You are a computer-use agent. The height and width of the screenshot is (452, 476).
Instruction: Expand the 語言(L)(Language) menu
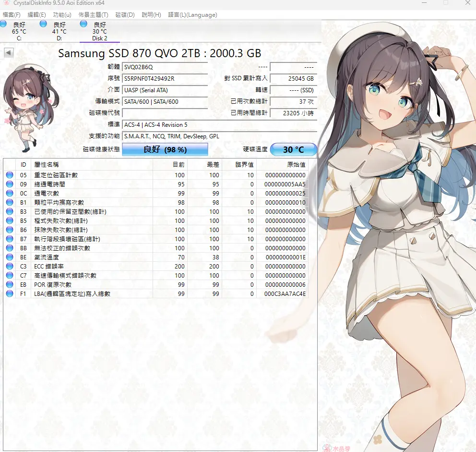192,15
